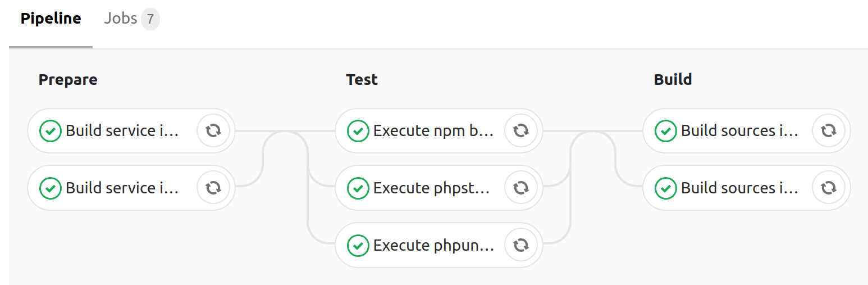Viewport: 868px width, 285px height.
Task: Click the status check on second Build sources job
Action: 665,188
